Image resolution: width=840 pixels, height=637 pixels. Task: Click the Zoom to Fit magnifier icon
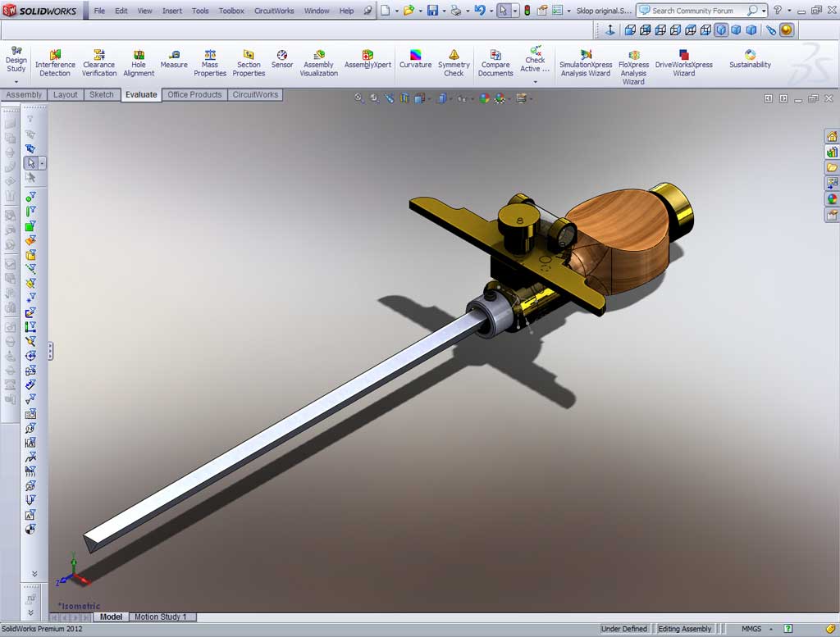(x=359, y=98)
